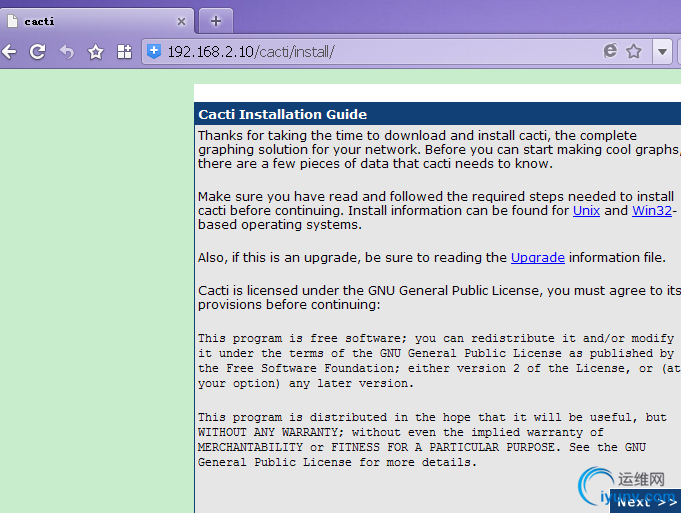This screenshot has height=513, width=681.
Task: Click the text 'Cacti is licensed under the GNU'
Action: coord(297,291)
